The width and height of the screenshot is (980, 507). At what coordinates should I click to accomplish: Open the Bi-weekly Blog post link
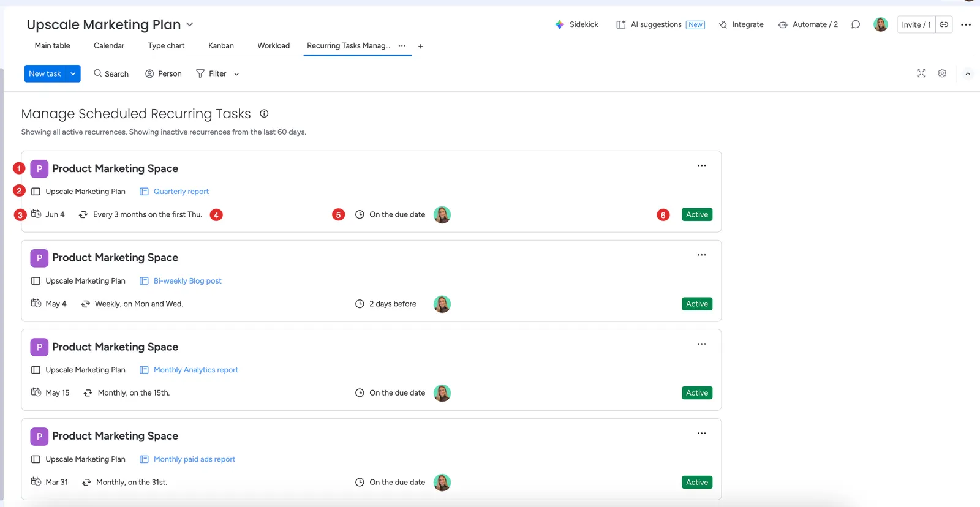tap(187, 281)
